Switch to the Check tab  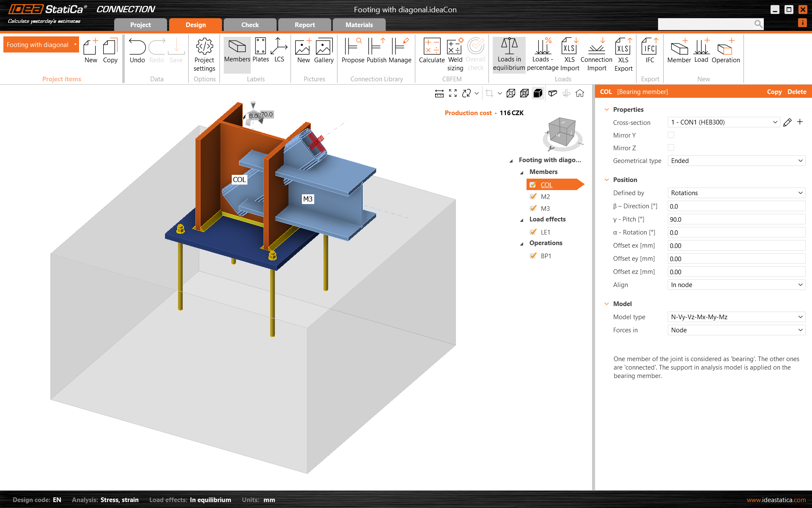(x=250, y=25)
